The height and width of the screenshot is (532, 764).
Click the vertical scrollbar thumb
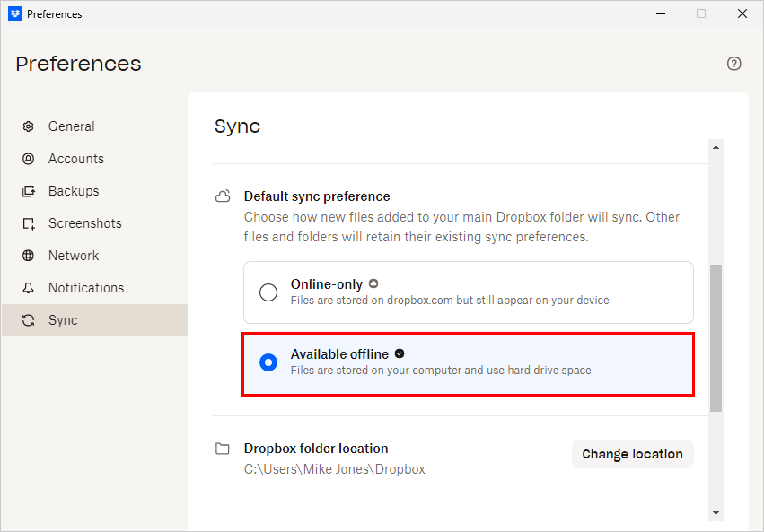point(716,337)
